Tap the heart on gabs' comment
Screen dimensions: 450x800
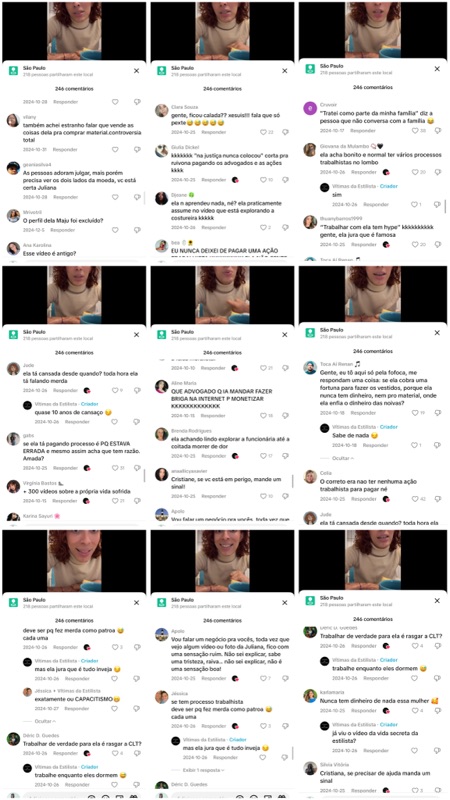click(x=115, y=468)
